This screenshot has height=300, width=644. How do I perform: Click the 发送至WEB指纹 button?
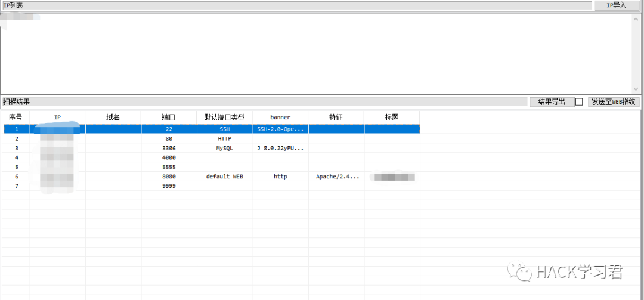(614, 102)
